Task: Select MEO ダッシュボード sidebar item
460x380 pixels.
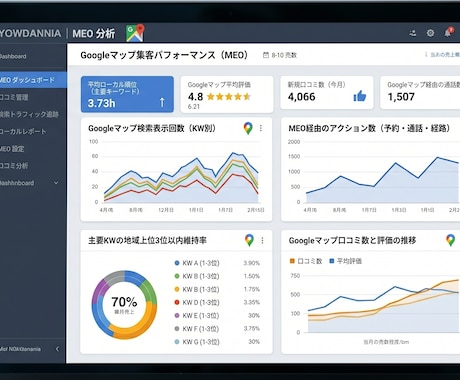Action: pos(33,80)
